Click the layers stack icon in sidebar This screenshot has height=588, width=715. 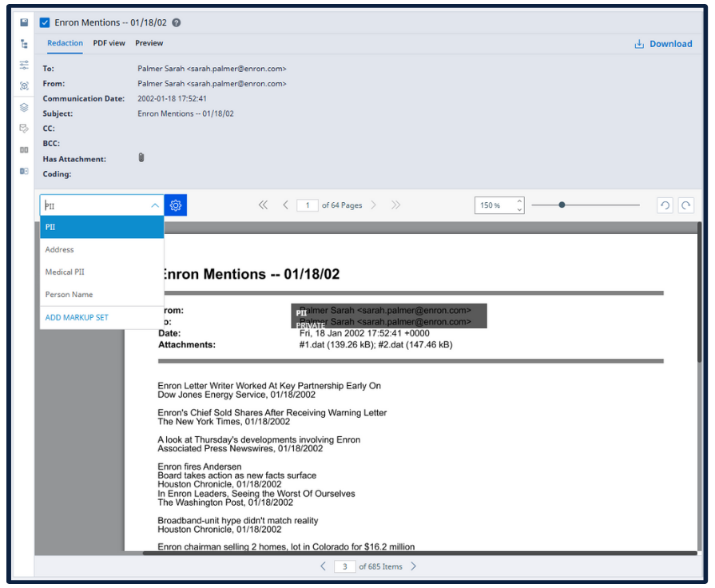24,107
